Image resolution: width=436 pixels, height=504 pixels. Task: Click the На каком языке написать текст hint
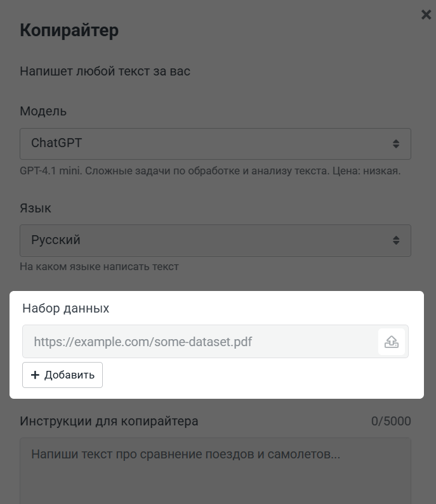click(99, 267)
